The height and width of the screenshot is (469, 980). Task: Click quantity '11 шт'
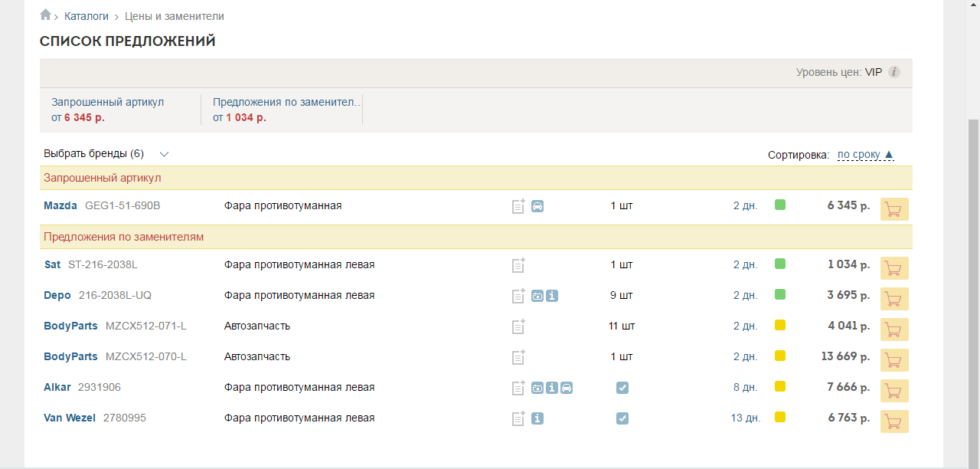[622, 326]
